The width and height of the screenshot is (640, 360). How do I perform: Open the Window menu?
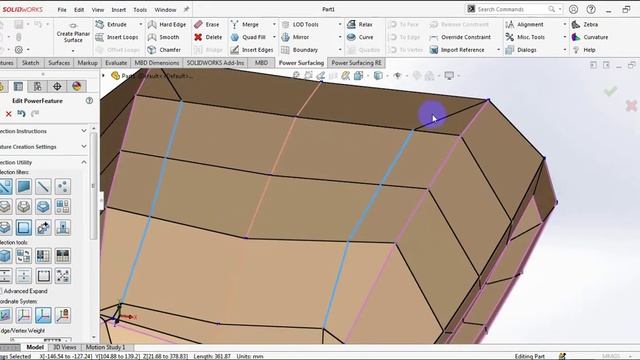[165, 9]
